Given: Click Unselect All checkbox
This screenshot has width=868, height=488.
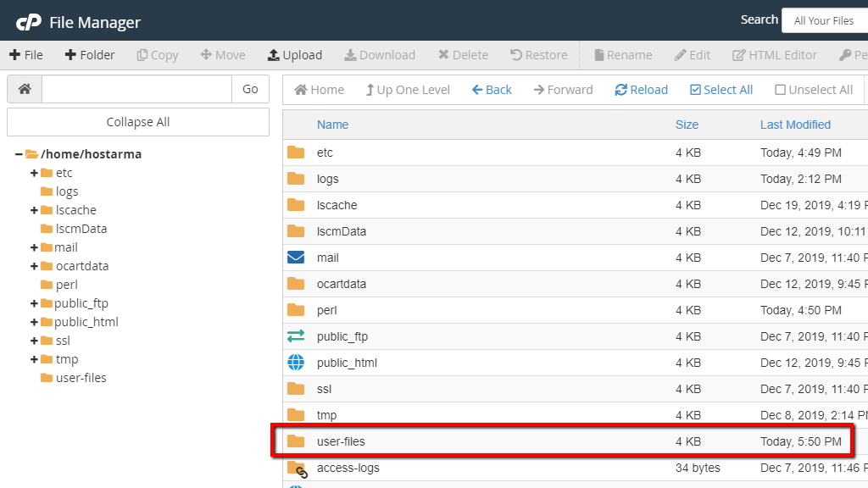Looking at the screenshot, I should coord(814,90).
